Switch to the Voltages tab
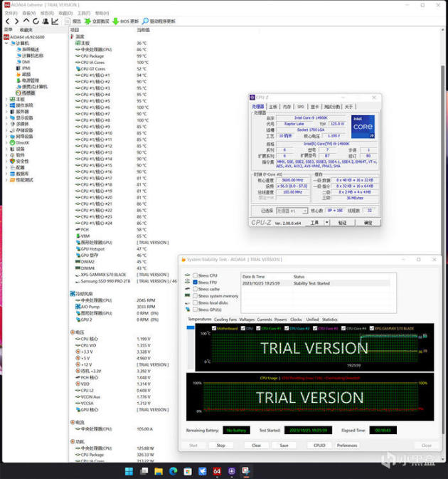Image resolution: width=448 pixels, height=479 pixels. pyautogui.click(x=247, y=320)
